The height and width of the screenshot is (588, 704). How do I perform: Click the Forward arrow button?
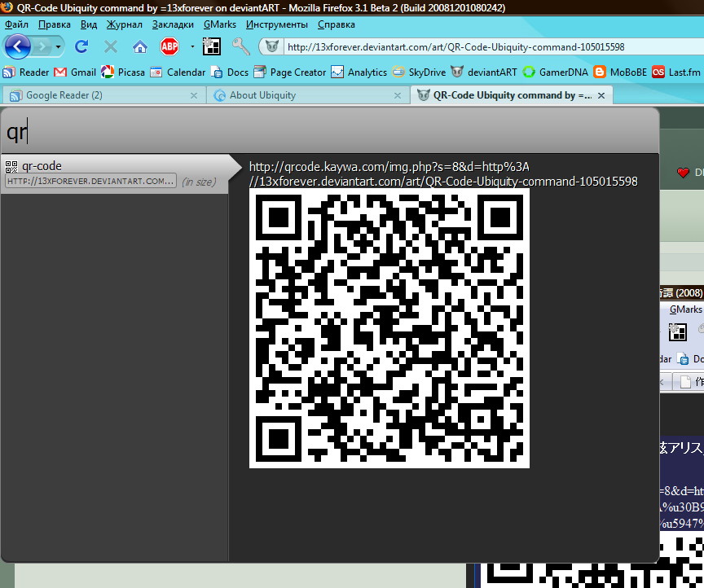tap(42, 46)
